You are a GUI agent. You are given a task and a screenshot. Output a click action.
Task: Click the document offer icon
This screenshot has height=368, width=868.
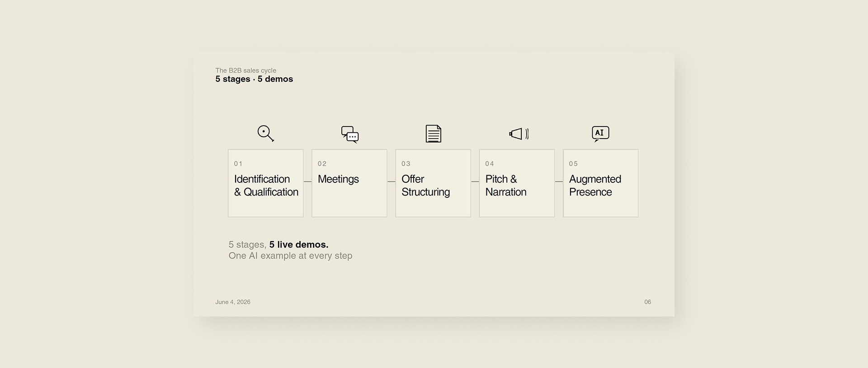434,134
